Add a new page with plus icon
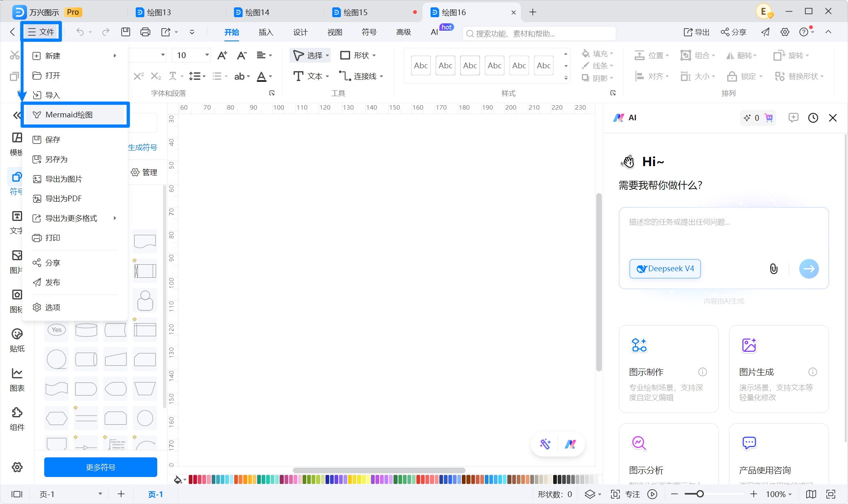This screenshot has height=504, width=848. point(121,494)
